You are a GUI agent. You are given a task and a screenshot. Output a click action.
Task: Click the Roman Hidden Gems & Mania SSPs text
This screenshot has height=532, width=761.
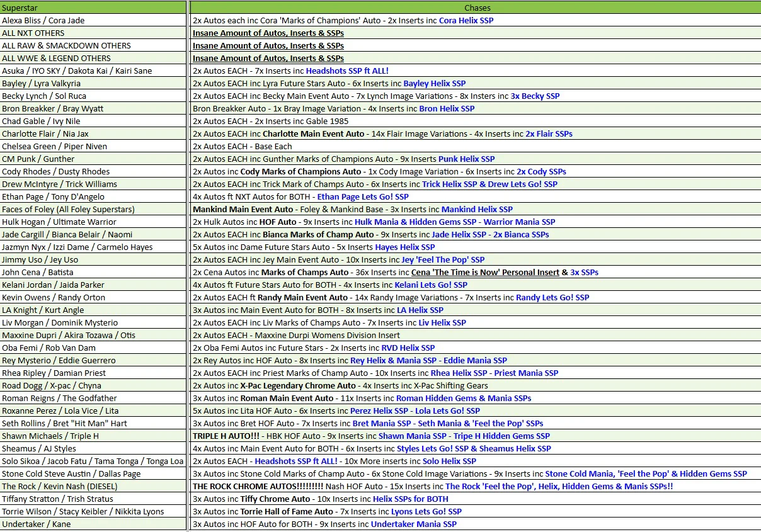click(464, 398)
